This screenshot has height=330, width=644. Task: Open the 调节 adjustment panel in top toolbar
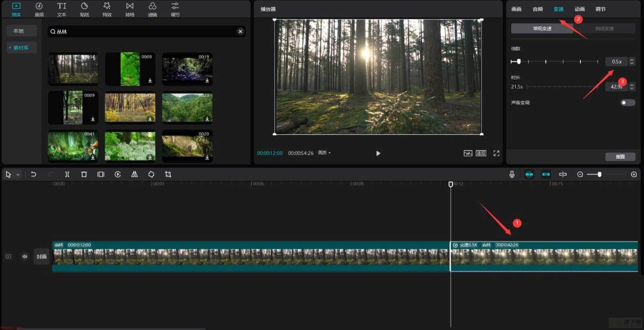tap(175, 9)
